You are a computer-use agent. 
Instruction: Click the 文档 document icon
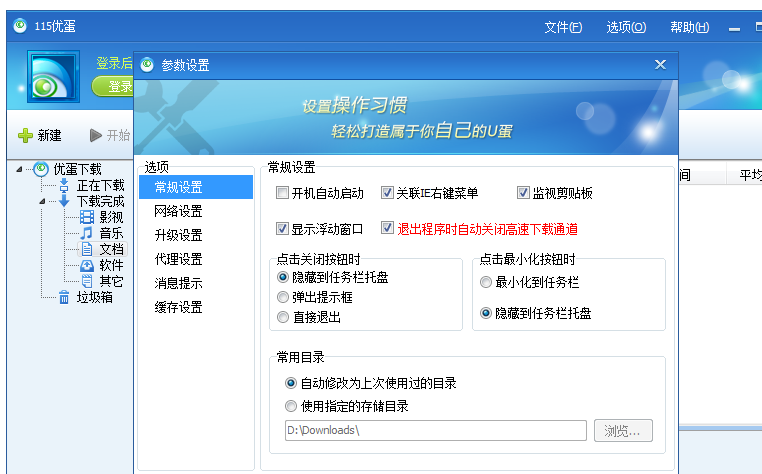click(x=87, y=249)
